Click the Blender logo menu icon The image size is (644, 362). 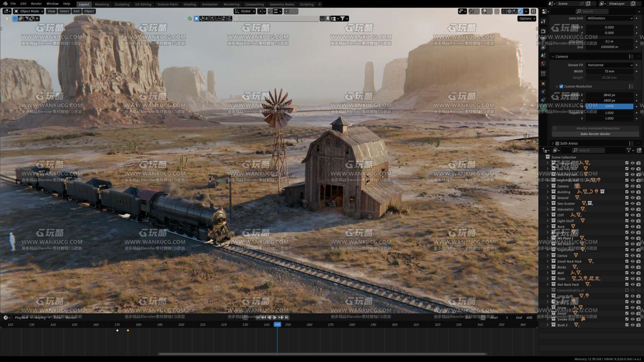coord(5,4)
